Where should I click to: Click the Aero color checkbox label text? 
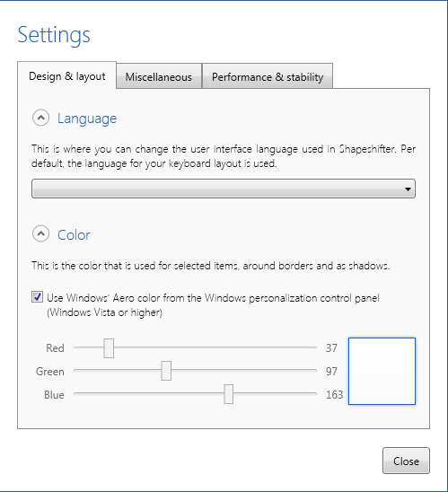213,304
